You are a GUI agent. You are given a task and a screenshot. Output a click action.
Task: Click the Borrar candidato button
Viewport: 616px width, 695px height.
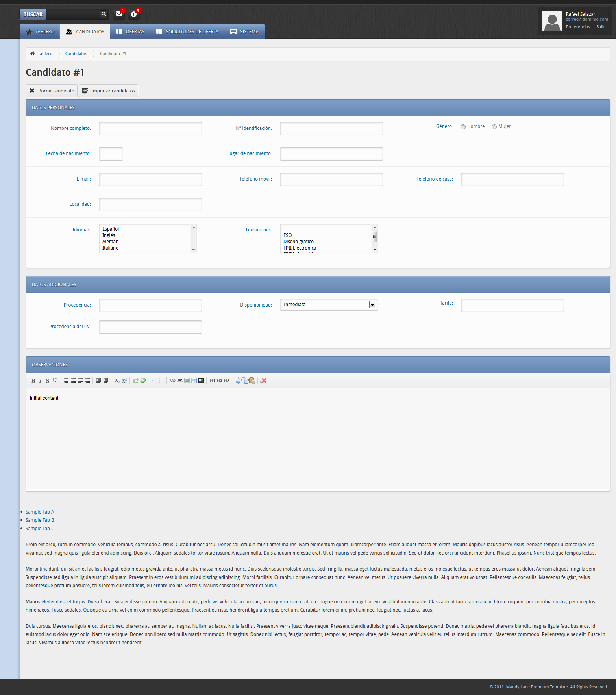pyautogui.click(x=52, y=91)
